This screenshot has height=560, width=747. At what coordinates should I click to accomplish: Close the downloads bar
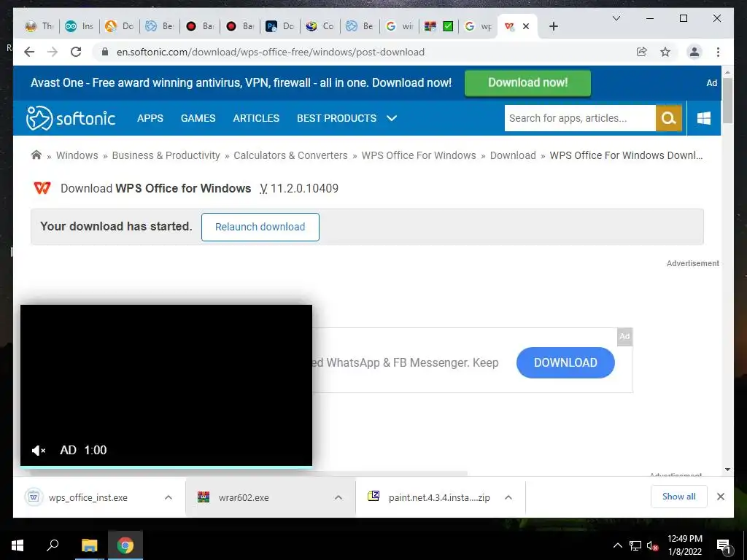point(720,497)
